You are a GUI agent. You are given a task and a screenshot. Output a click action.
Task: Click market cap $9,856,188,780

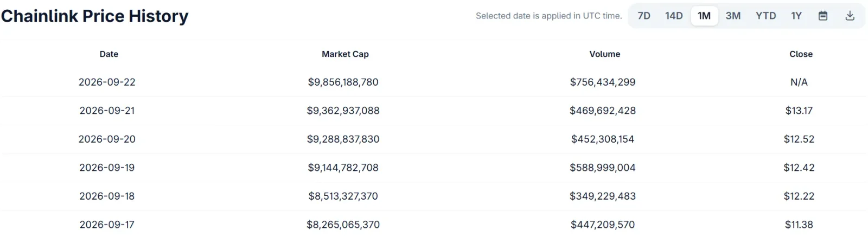point(343,82)
